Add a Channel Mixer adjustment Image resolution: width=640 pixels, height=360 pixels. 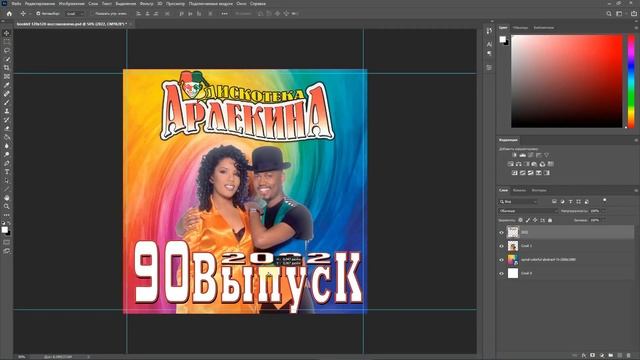pos(542,164)
